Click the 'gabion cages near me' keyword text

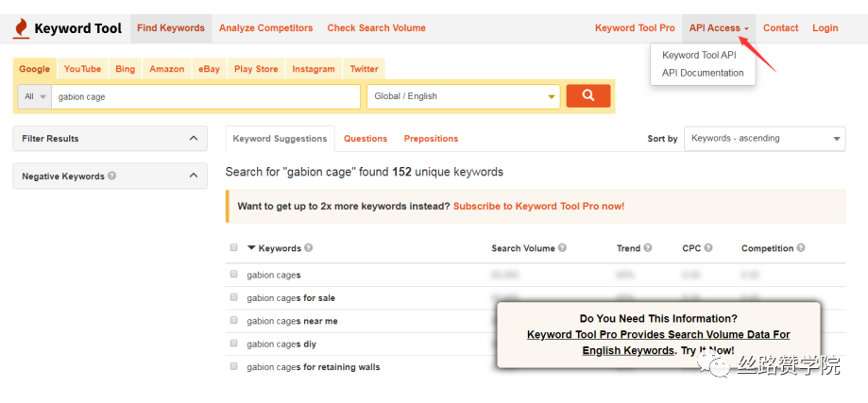(x=292, y=321)
